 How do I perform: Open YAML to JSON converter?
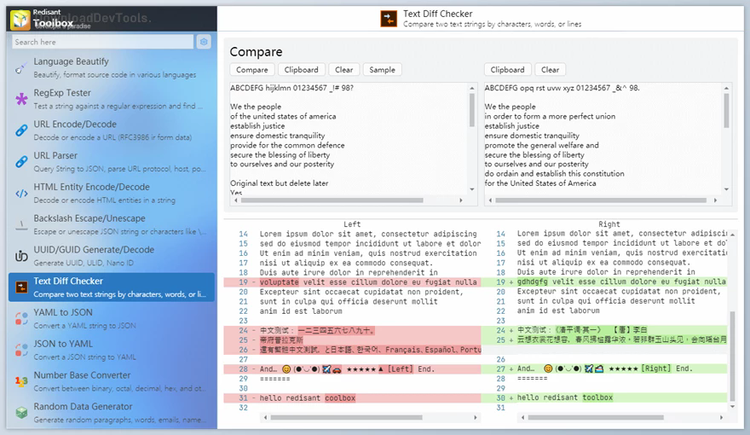coord(111,319)
